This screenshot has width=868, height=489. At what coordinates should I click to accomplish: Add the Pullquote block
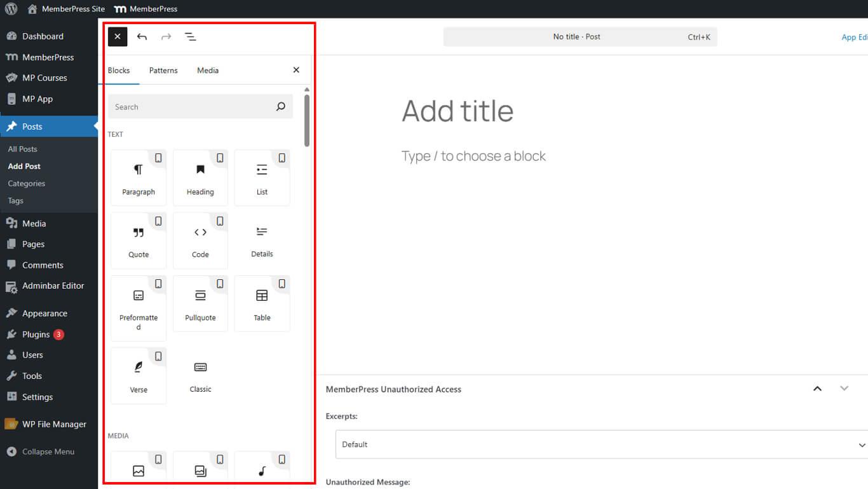coord(200,303)
